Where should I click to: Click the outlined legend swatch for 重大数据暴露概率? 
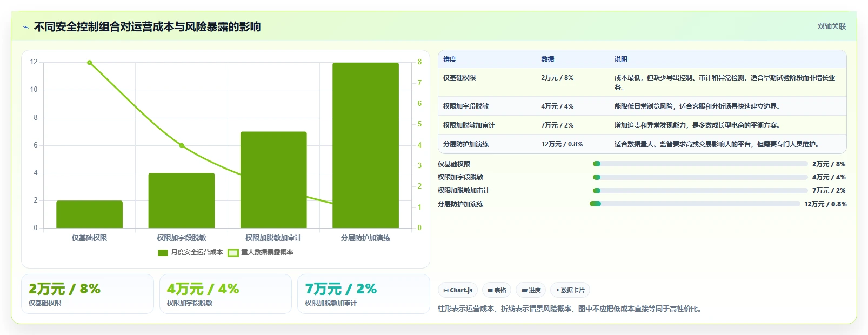pyautogui.click(x=233, y=253)
